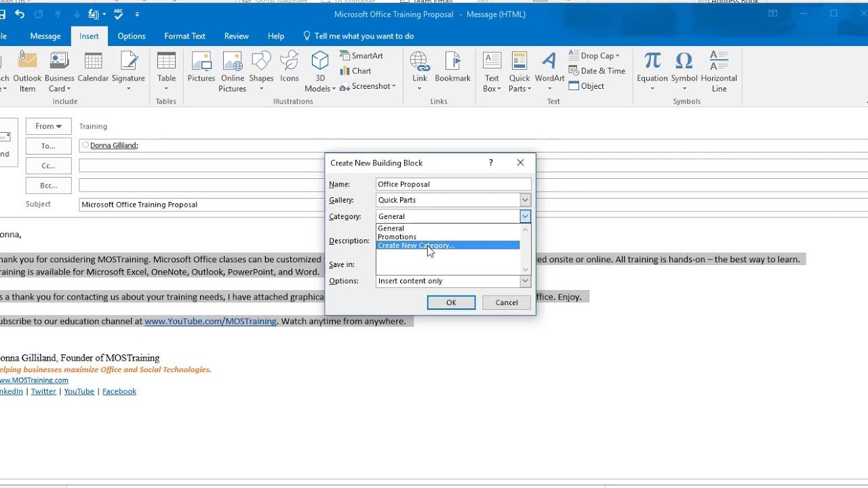
Task: Expand the Options dropdown showing Insert content only
Action: click(525, 281)
